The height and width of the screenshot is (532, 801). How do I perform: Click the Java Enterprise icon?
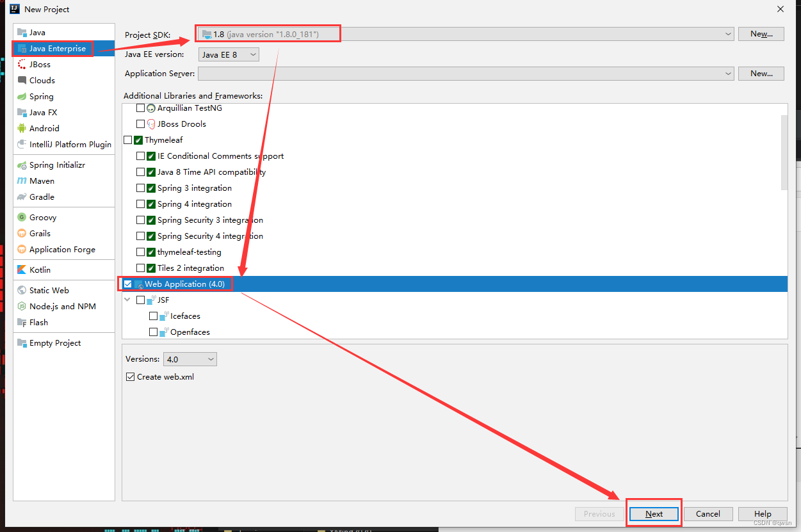(x=22, y=48)
